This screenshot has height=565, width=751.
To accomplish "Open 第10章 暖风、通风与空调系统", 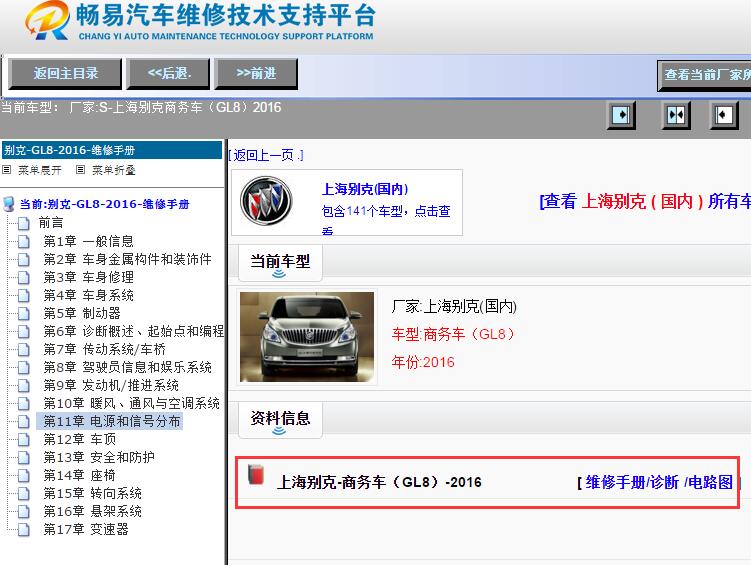I will (x=132, y=403).
